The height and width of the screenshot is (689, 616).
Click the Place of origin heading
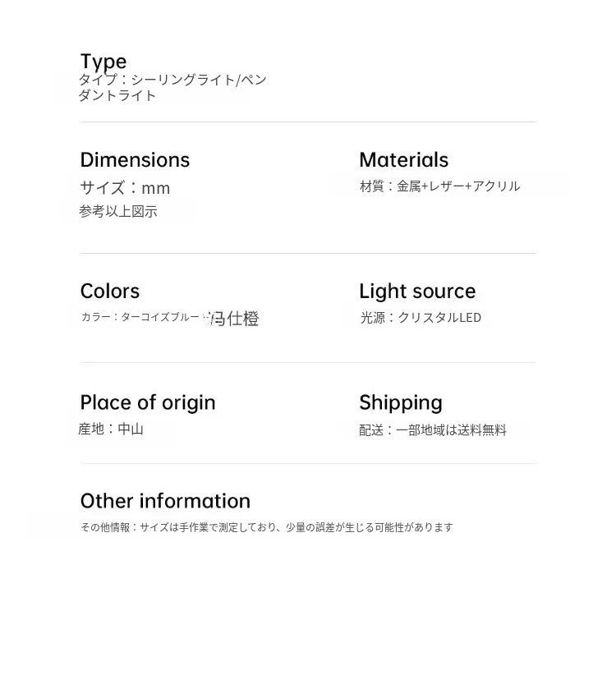[148, 402]
